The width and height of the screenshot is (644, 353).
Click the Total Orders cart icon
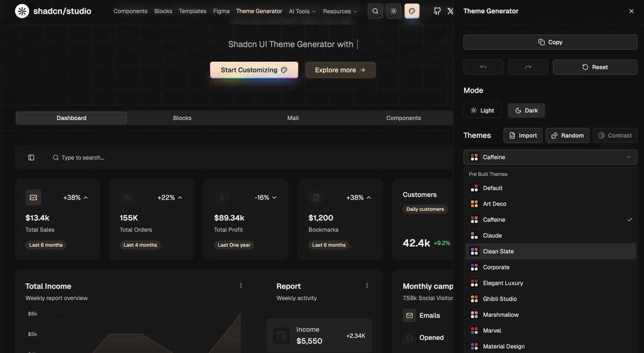click(128, 197)
